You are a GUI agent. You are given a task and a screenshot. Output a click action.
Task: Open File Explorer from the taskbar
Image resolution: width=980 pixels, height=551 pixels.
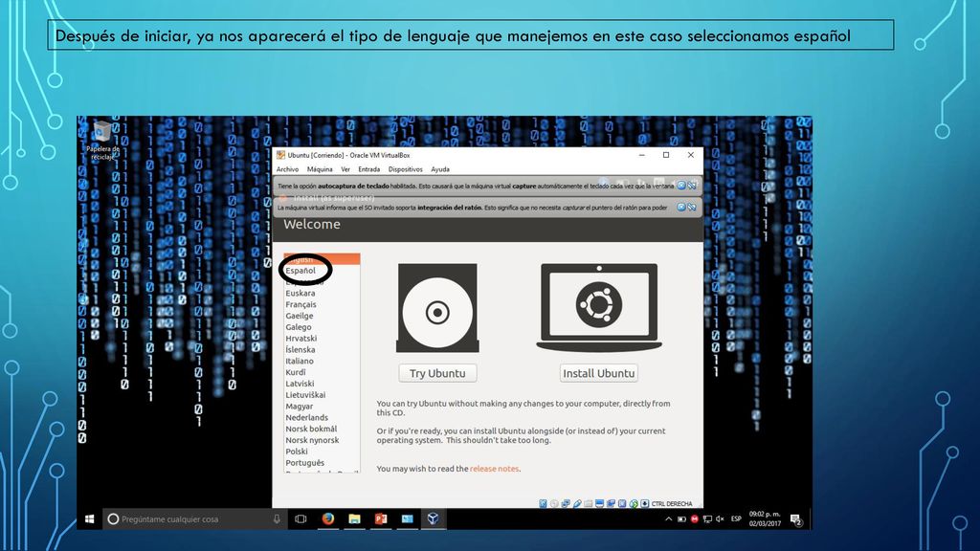click(x=354, y=518)
